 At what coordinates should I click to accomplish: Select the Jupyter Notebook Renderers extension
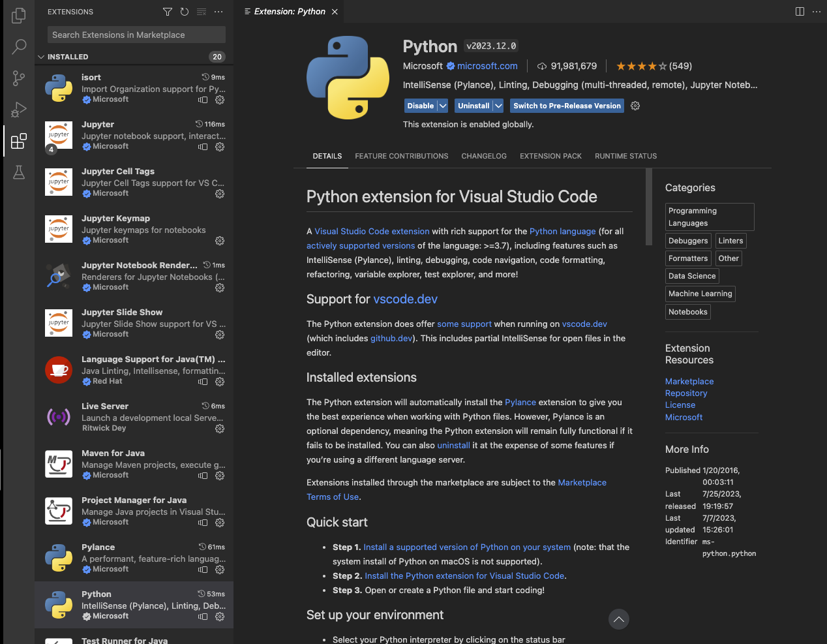click(x=134, y=276)
